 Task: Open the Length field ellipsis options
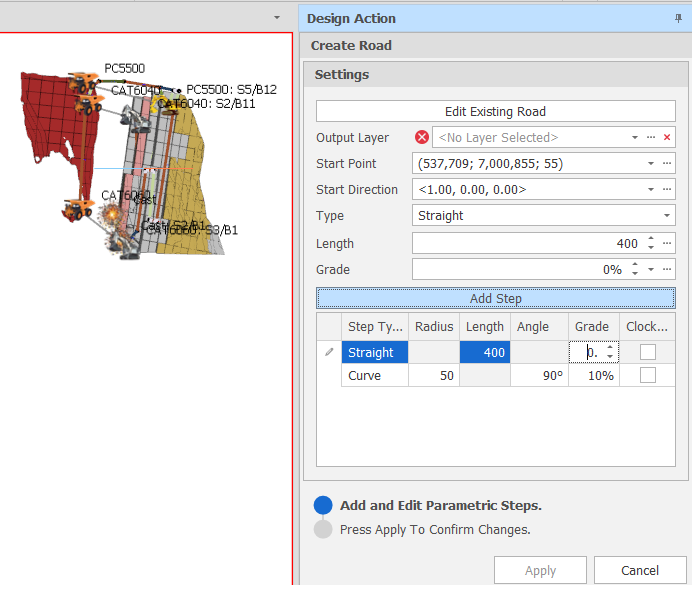[x=667, y=243]
